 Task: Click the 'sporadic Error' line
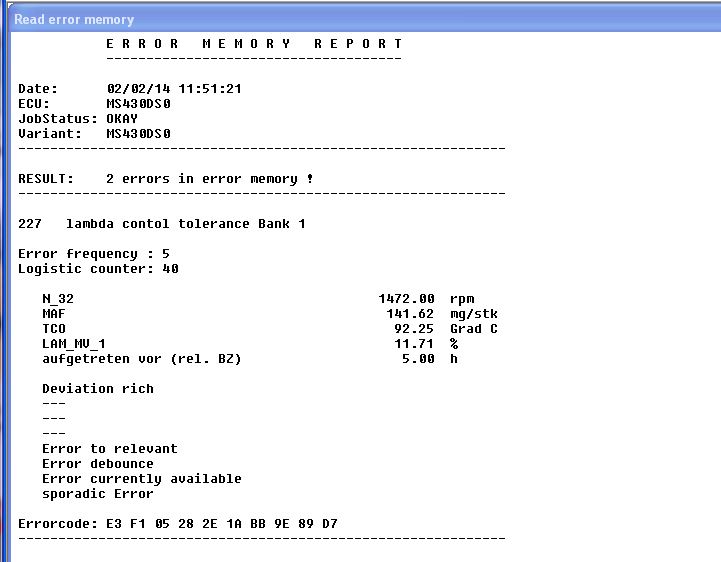click(98, 494)
